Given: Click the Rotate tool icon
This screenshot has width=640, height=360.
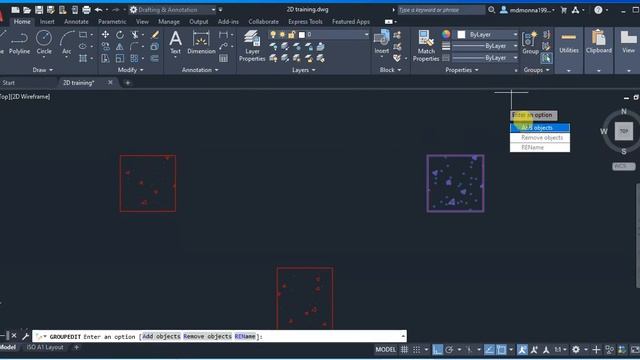Looking at the screenshot, I should [x=120, y=35].
